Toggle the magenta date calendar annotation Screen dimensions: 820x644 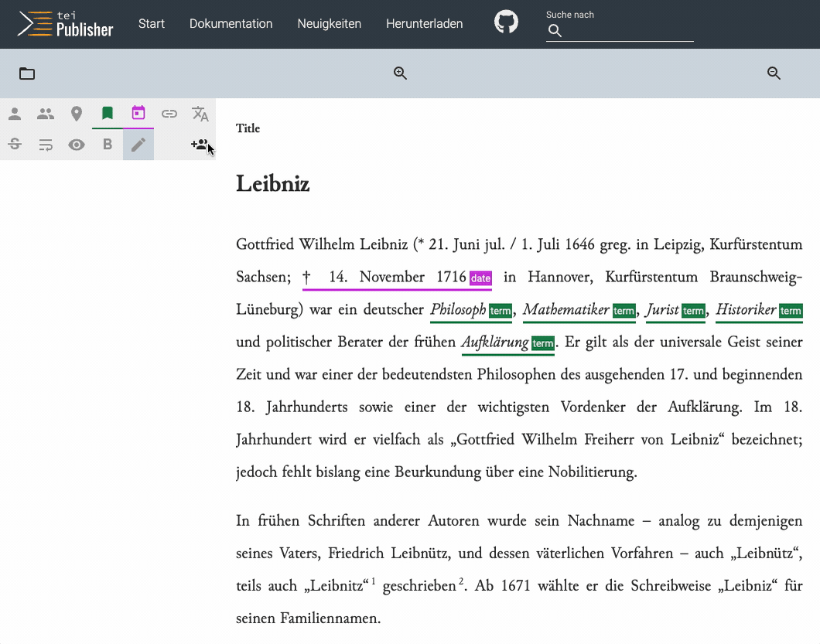pos(138,114)
